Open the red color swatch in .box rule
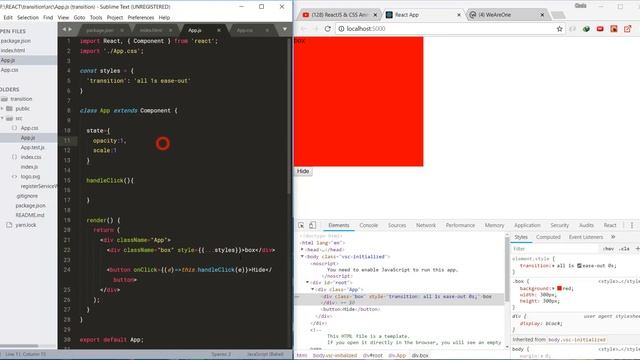 point(559,288)
